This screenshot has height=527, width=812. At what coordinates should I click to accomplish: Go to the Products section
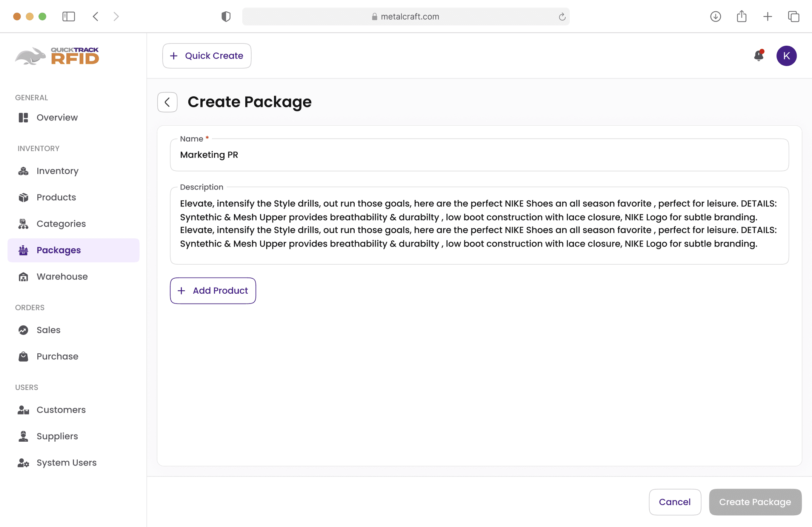56,197
